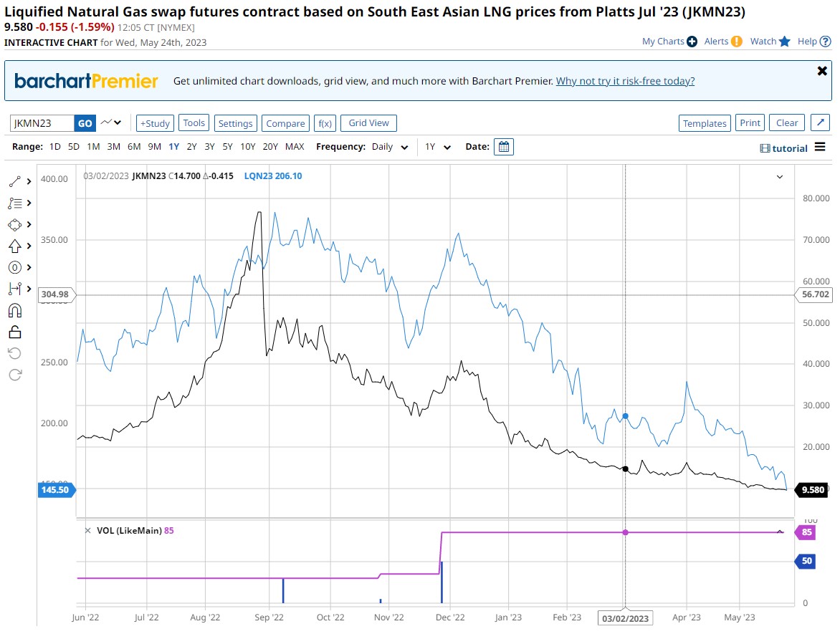Click the +Study button
The height and width of the screenshot is (639, 840).
[x=155, y=123]
